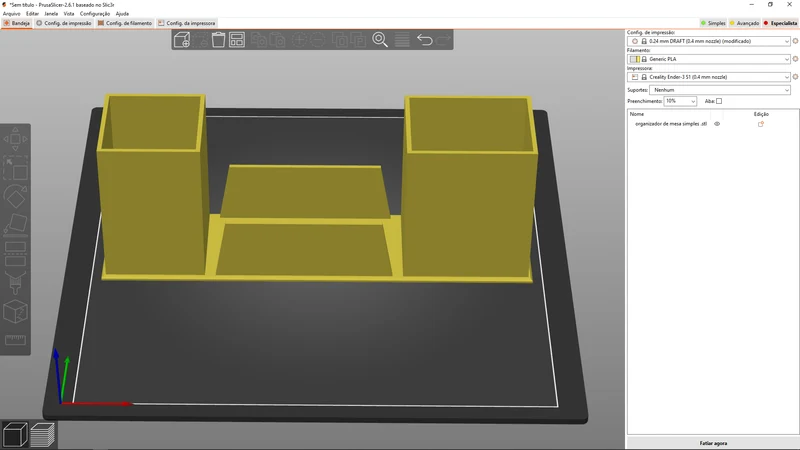Click the Undo arrow in toolbar

tap(424, 40)
